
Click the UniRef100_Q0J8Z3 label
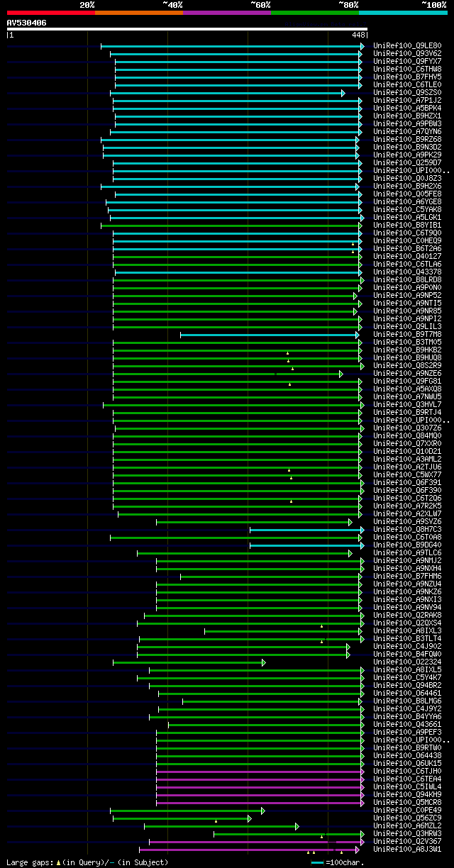407,179
